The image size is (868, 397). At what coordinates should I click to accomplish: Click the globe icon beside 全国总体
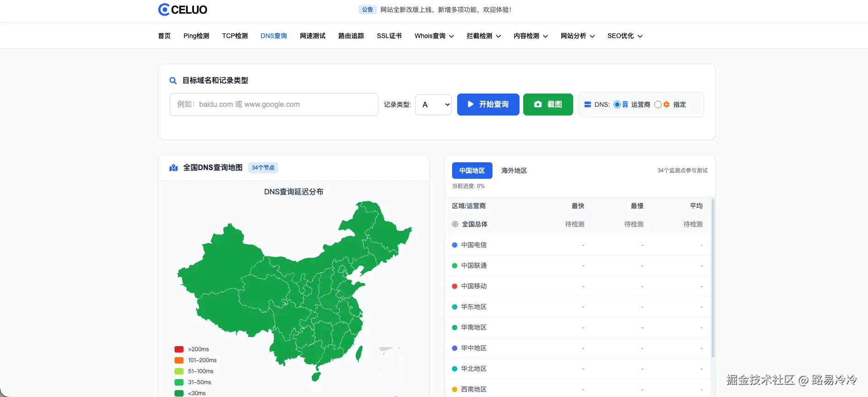pyautogui.click(x=455, y=224)
